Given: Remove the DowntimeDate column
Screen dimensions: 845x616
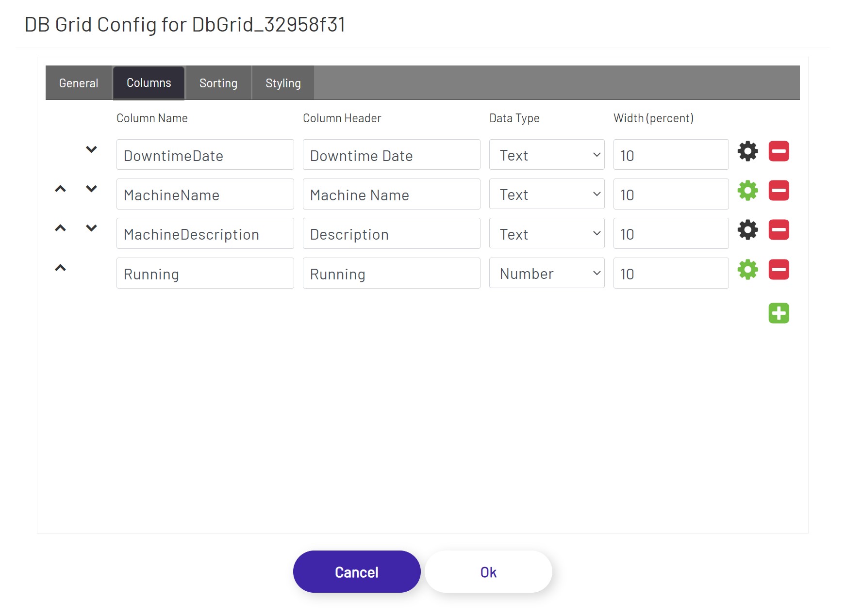Looking at the screenshot, I should tap(778, 151).
